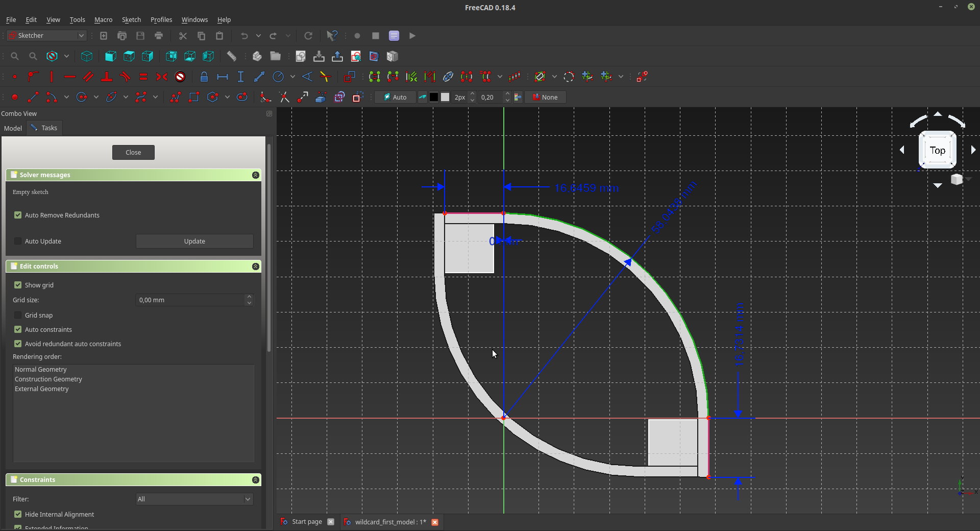Toggle construction geometry mode
The image size is (980, 531).
tap(358, 97)
